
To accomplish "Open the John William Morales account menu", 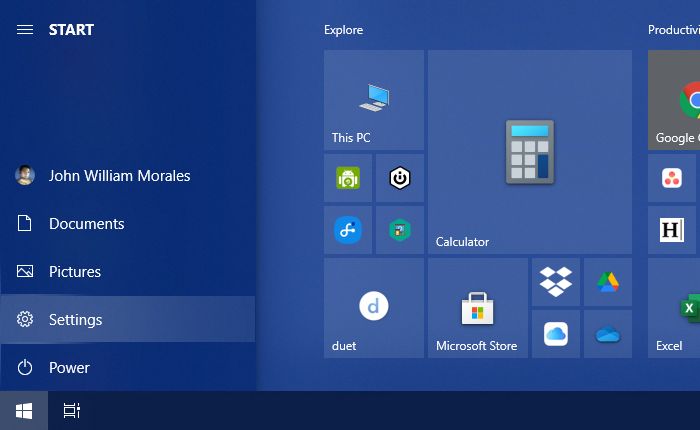I will [x=128, y=175].
